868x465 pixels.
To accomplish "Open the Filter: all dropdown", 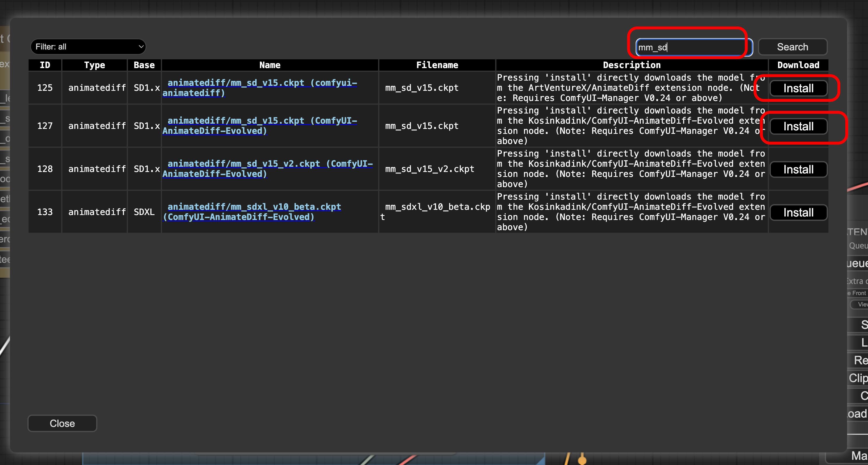I will pos(88,47).
